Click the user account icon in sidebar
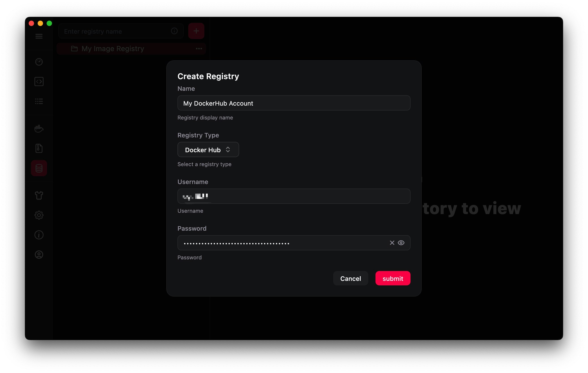588x373 pixels. tap(39, 254)
